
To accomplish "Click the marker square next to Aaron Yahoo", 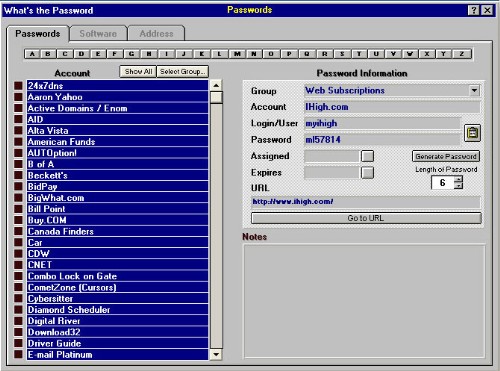I will (18, 97).
